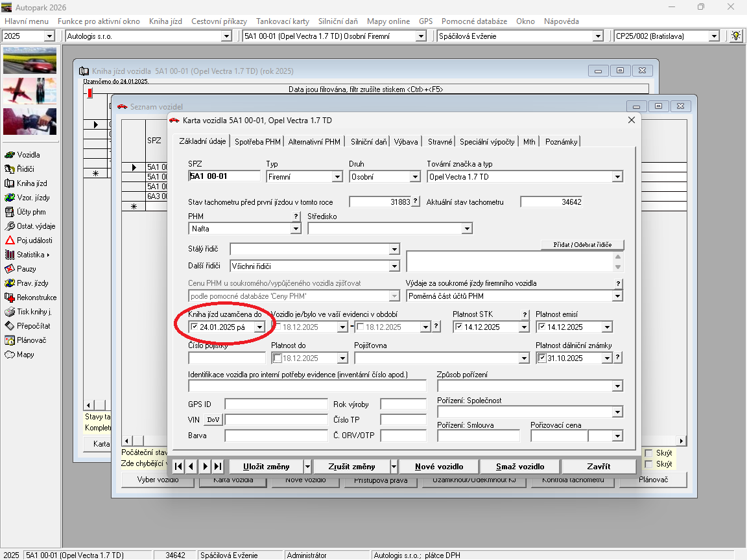This screenshot has width=747, height=560.
Task: Open the Druh Osobní dropdown
Action: pyautogui.click(x=415, y=177)
